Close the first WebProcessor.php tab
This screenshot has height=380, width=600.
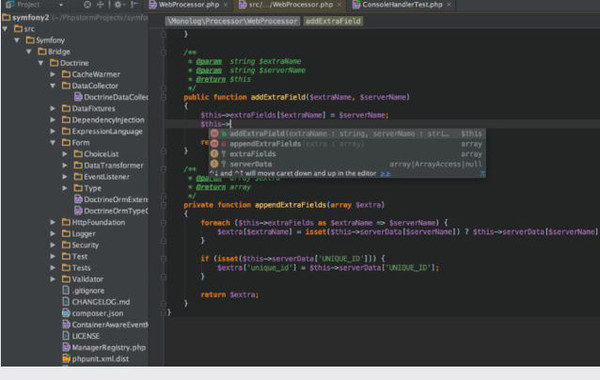tap(226, 5)
